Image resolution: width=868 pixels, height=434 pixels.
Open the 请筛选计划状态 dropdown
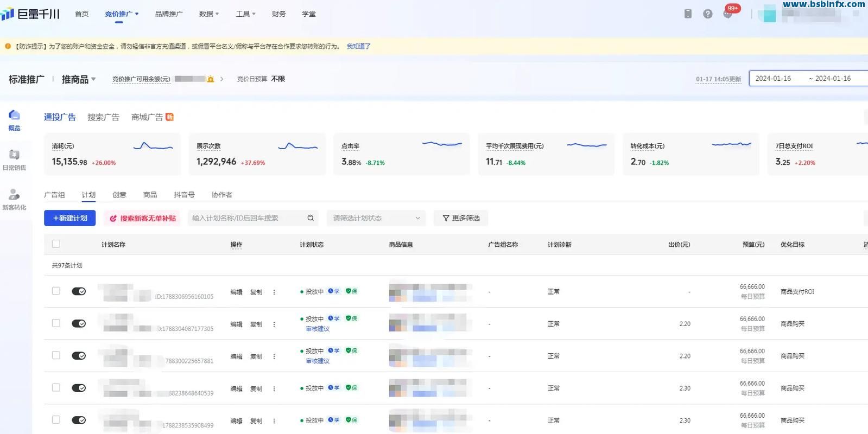point(376,218)
